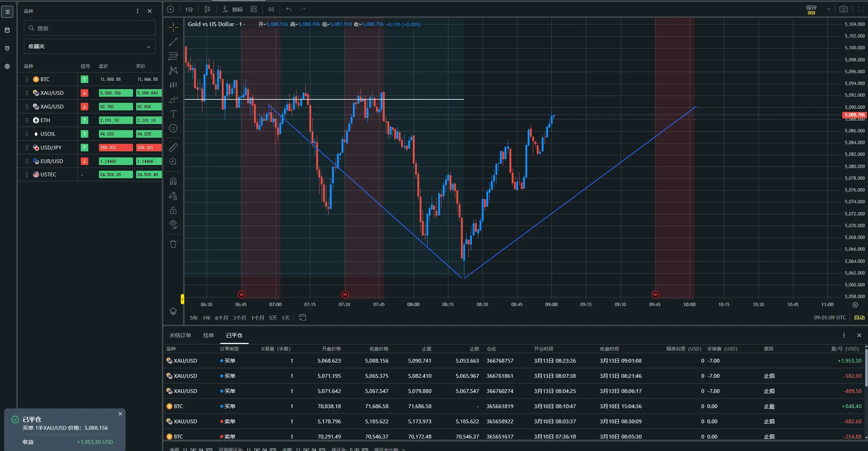Open the 指标 indicators button
868x451 pixels.
pos(233,9)
